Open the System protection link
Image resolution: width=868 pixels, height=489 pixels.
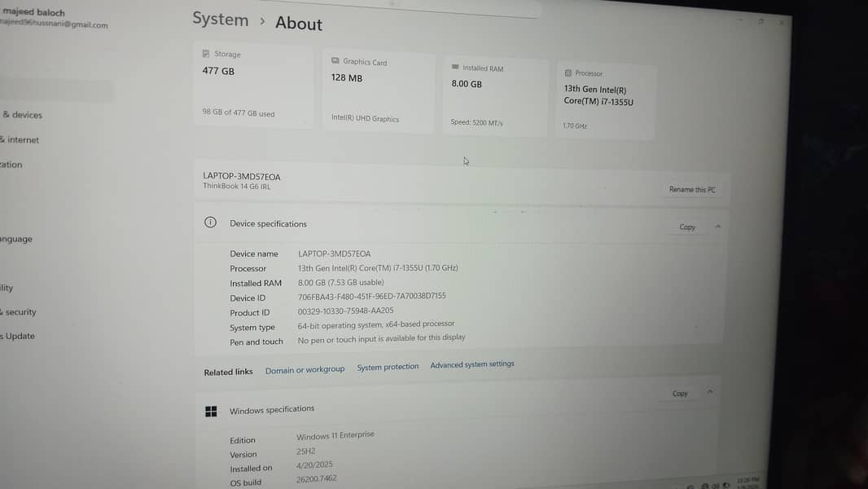[388, 367]
